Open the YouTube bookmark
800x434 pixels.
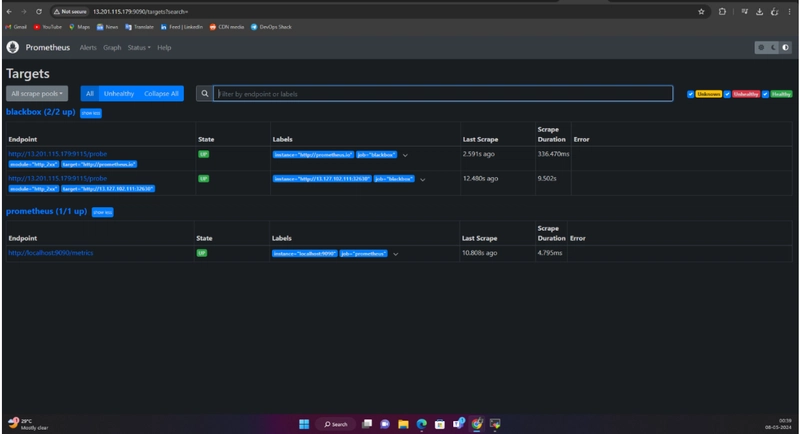tap(47, 27)
